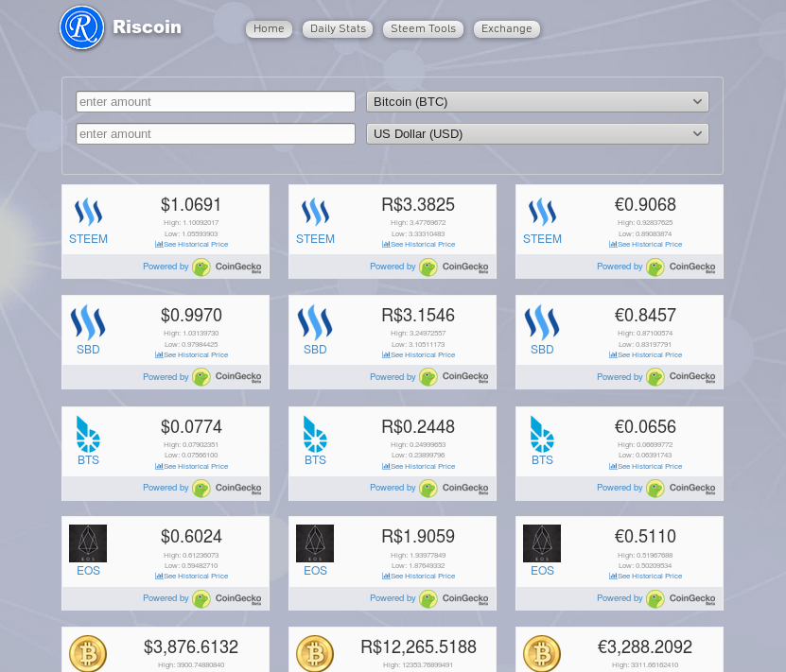Open See Historical Price for EOS in USD
Screen dimensions: 786x672
tap(191, 577)
